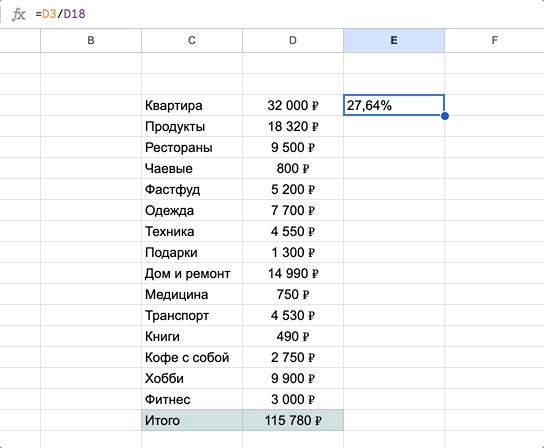The width and height of the screenshot is (544, 448).
Task: Select the 9 500 ₽ amount cell
Action: click(293, 147)
